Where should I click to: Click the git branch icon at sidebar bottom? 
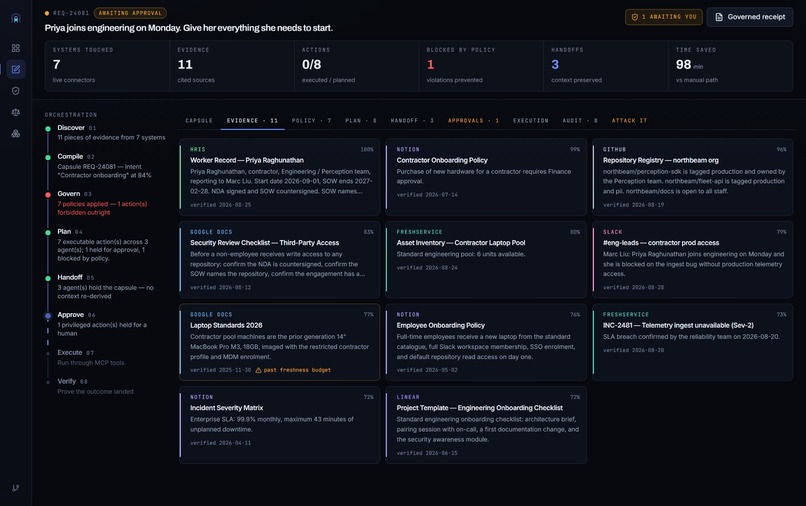[16, 488]
